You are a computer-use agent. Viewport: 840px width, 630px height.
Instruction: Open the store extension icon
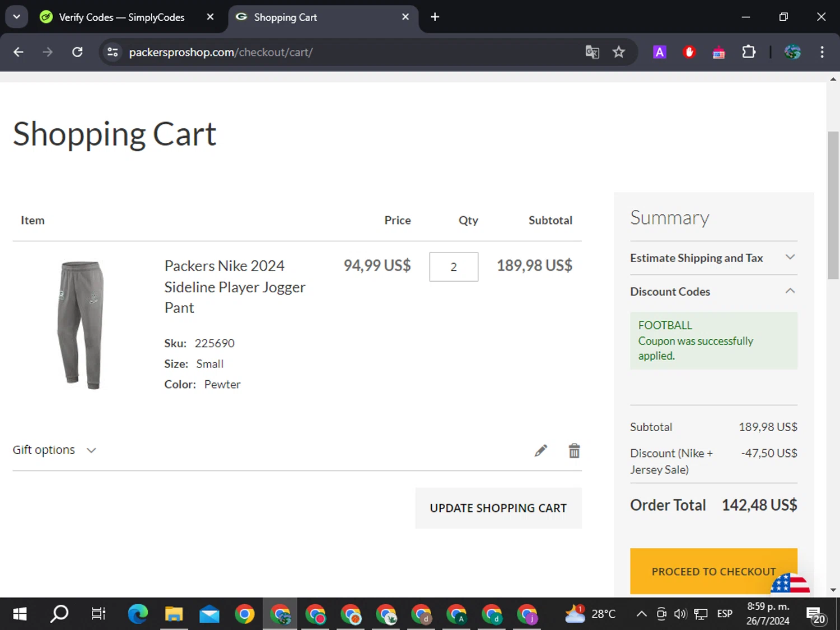tap(718, 53)
